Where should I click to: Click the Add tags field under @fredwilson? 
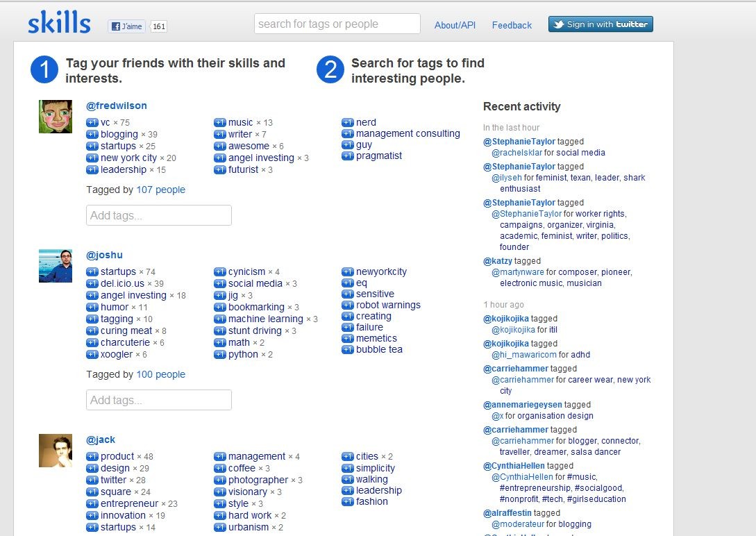pyautogui.click(x=158, y=215)
